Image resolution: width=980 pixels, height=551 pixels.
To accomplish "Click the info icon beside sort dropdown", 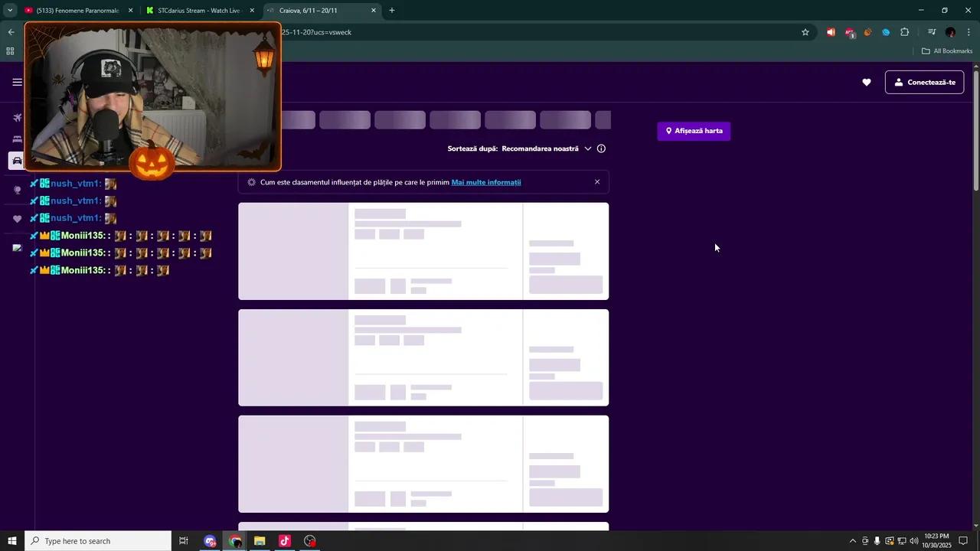I will point(601,148).
